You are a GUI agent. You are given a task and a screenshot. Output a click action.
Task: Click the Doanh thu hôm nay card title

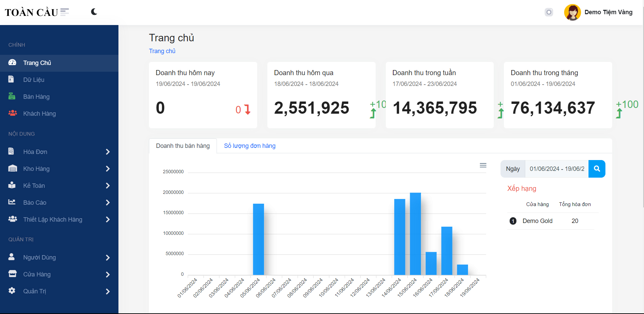[x=185, y=73]
